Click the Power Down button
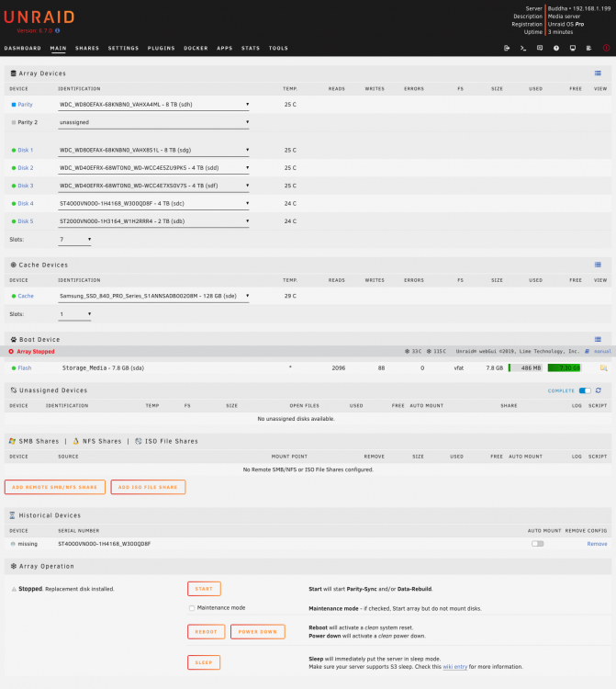Viewport: 616px width, 689px height. 258,632
